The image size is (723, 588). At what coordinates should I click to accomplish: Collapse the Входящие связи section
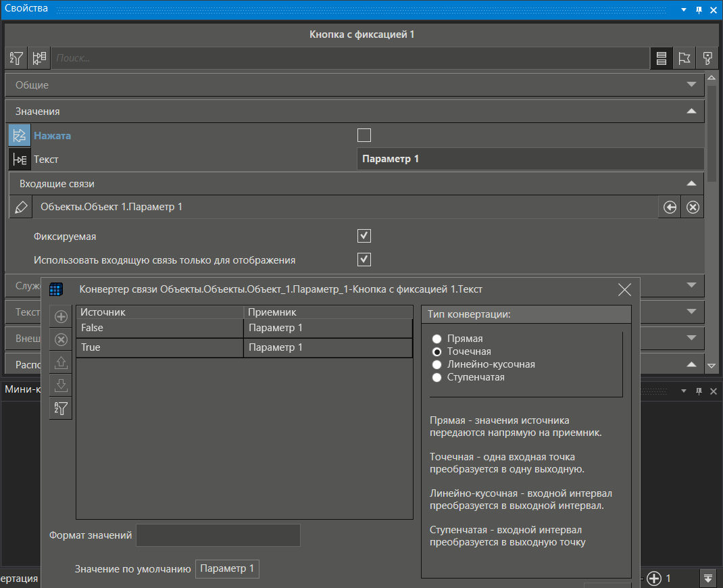pyautogui.click(x=691, y=183)
